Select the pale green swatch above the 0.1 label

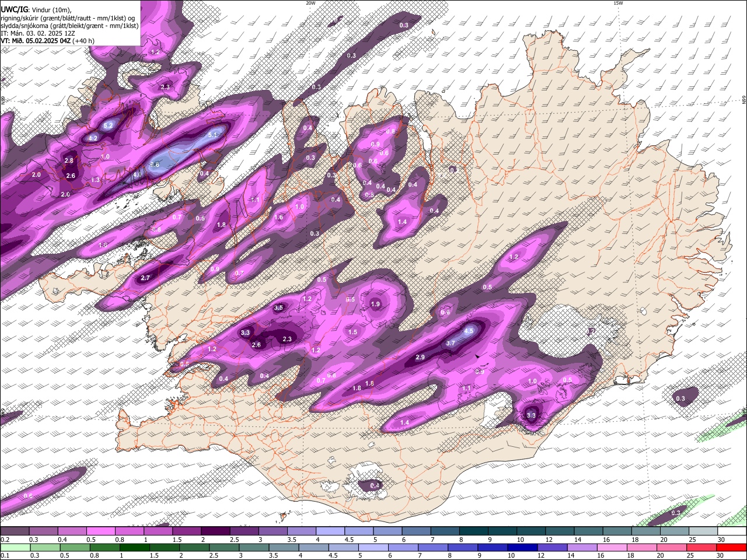15,547
